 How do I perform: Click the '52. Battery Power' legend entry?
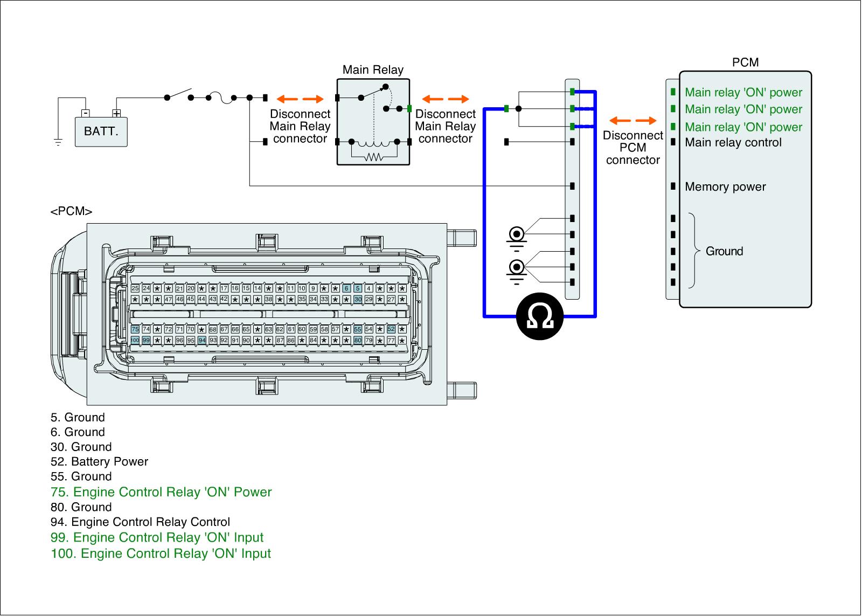coord(99,461)
